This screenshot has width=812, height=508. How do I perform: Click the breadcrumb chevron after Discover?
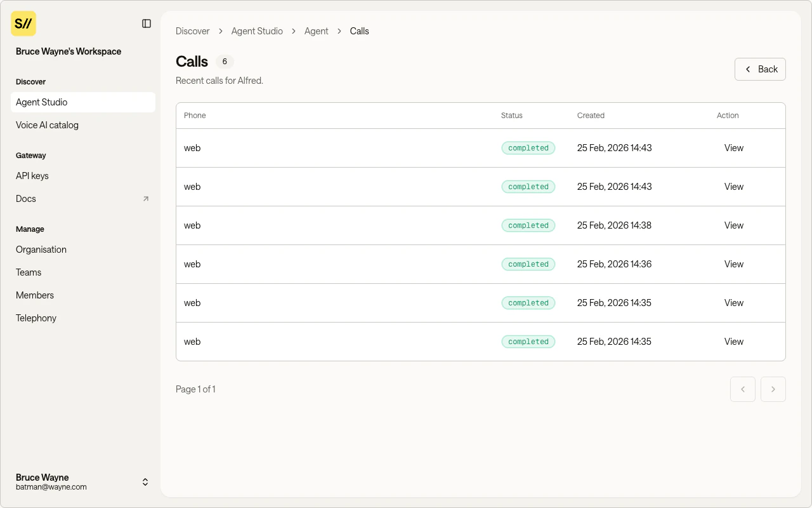(219, 30)
